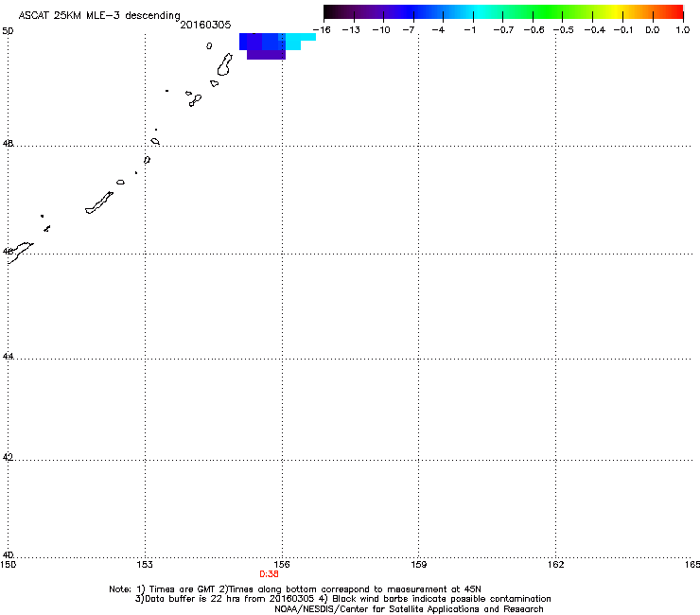Image resolution: width=700 pixels, height=615 pixels.
Task: Click the longitude label 153
Action: [145, 565]
